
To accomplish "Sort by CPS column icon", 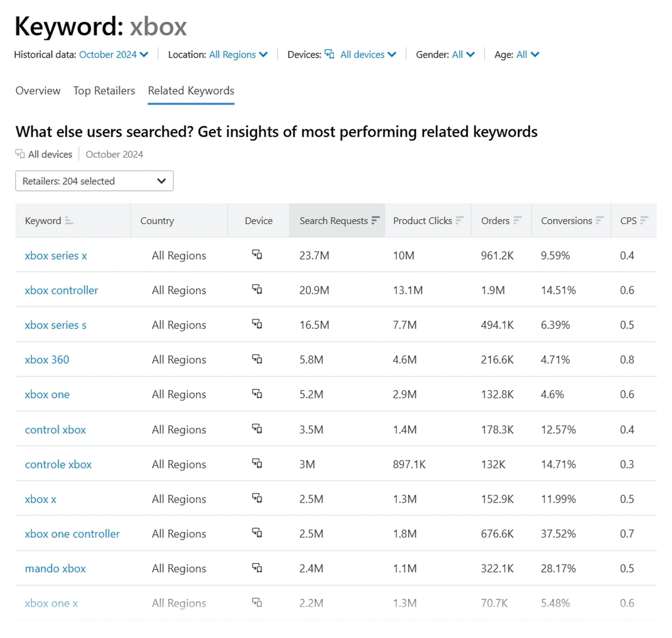I will click(644, 221).
